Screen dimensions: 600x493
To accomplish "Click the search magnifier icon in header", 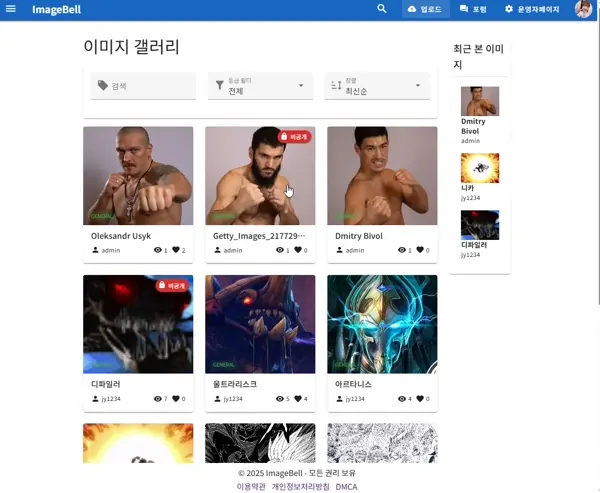I will tap(381, 9).
